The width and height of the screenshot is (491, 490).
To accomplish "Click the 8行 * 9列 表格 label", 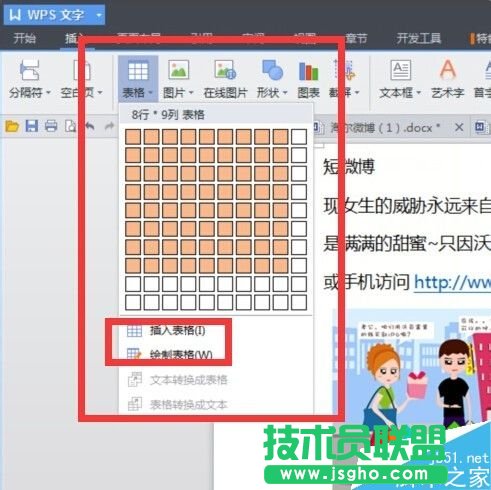I will click(168, 115).
